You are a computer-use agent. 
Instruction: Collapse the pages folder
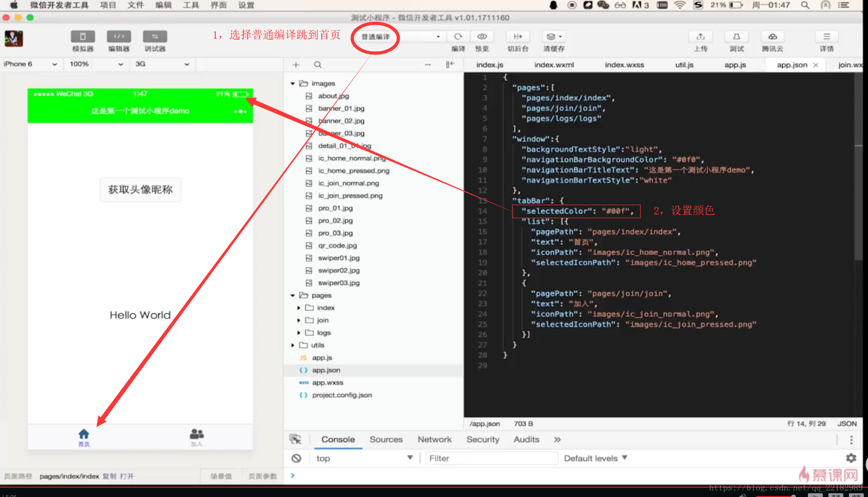click(293, 296)
